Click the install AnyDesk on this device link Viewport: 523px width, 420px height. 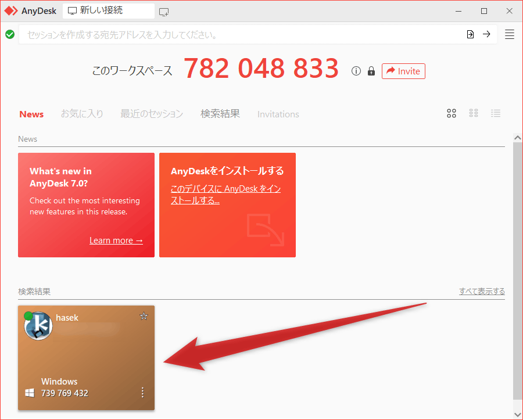(225, 195)
